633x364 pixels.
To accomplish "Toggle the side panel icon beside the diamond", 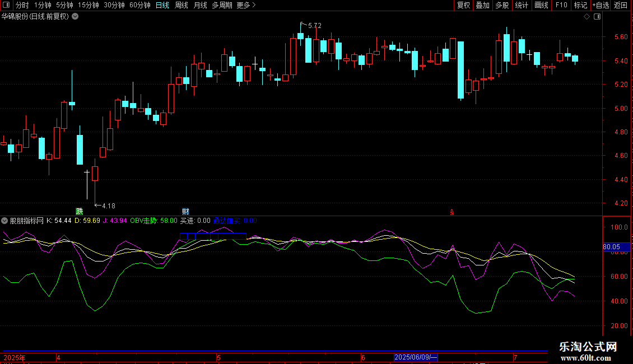I will pos(597,17).
